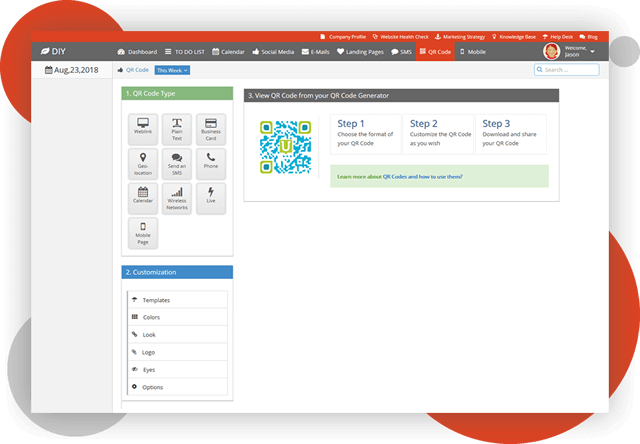The image size is (640, 444).
Task: Choose the Send an SMS type
Action: pos(177,165)
